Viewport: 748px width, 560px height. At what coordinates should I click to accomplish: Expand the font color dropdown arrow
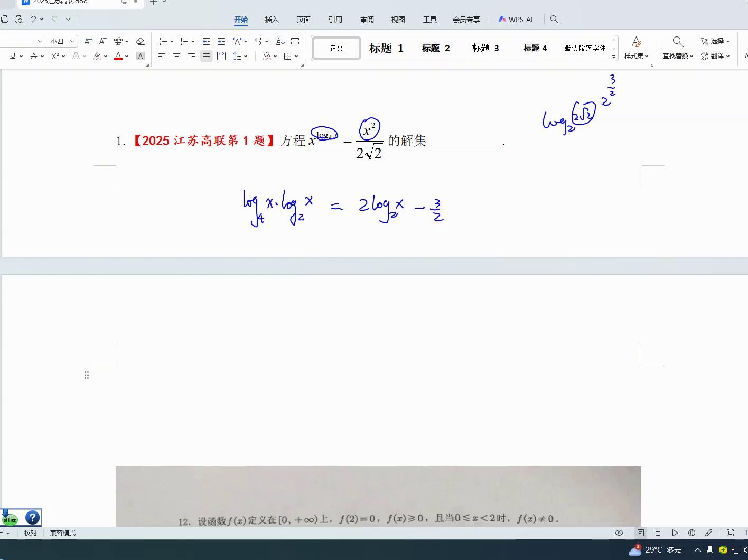click(127, 56)
